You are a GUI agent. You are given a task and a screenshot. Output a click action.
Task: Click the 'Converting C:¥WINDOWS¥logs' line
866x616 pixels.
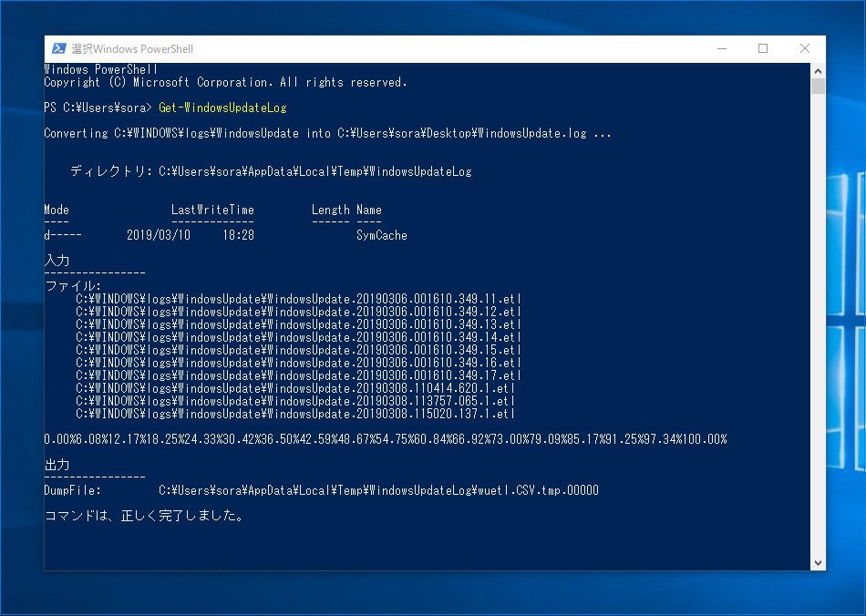point(327,133)
